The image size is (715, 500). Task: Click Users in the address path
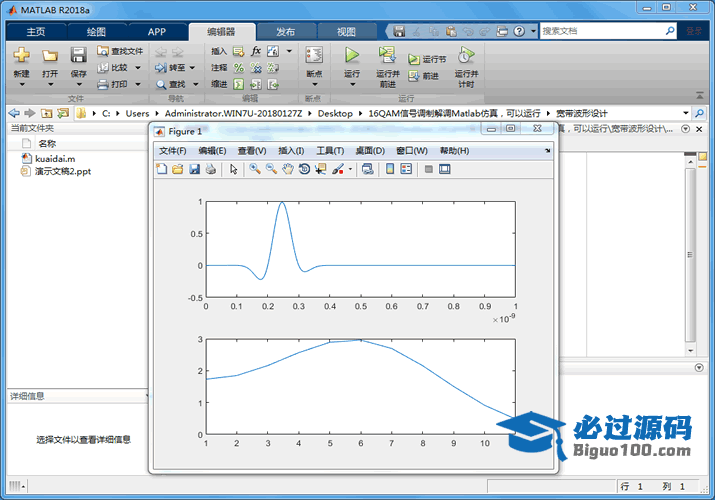(x=137, y=113)
